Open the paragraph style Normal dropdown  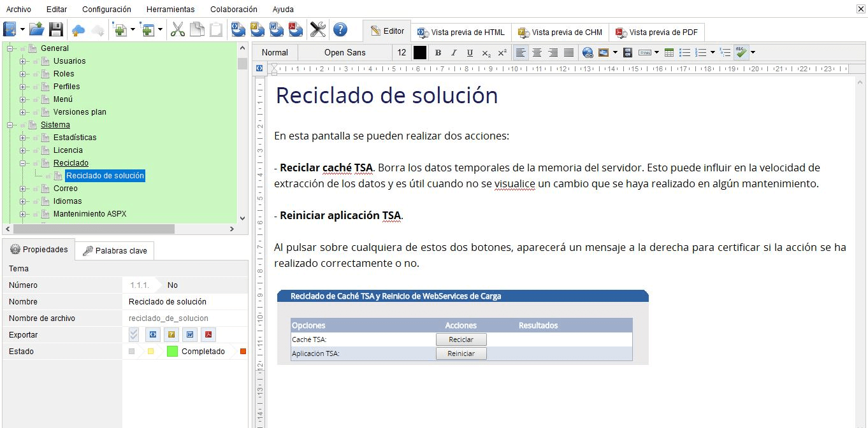pos(275,53)
